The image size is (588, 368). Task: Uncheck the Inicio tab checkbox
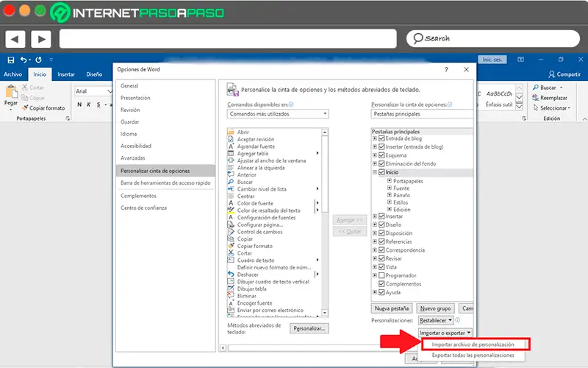tap(381, 172)
